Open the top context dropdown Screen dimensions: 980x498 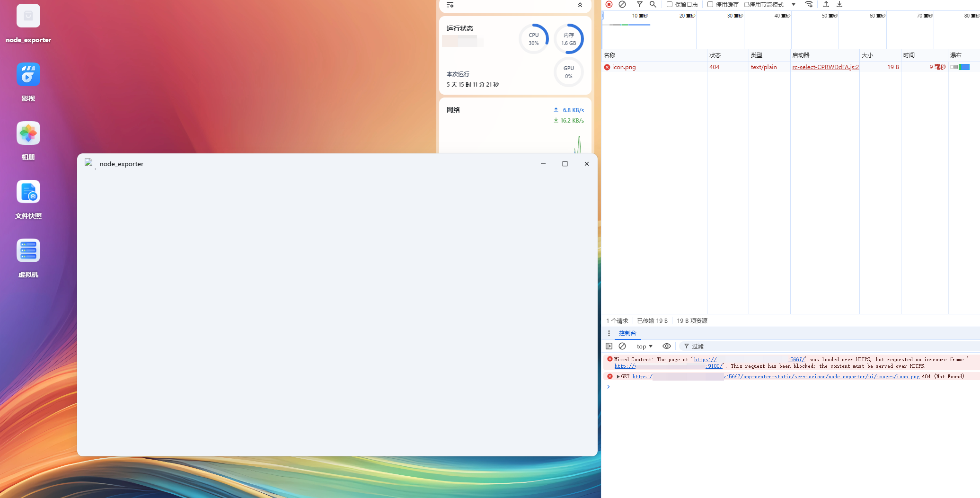[645, 347]
